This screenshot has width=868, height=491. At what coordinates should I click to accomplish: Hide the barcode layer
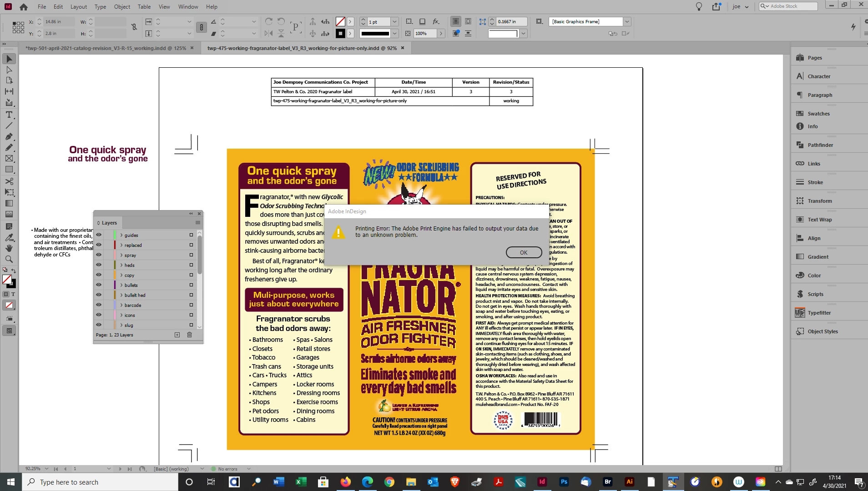tap(99, 305)
